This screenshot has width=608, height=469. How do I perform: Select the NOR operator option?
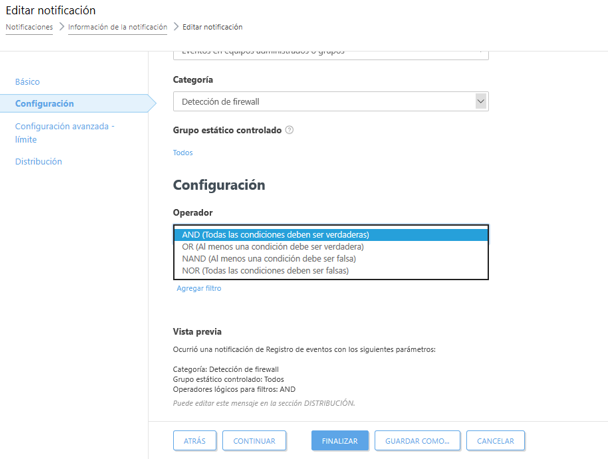331,271
